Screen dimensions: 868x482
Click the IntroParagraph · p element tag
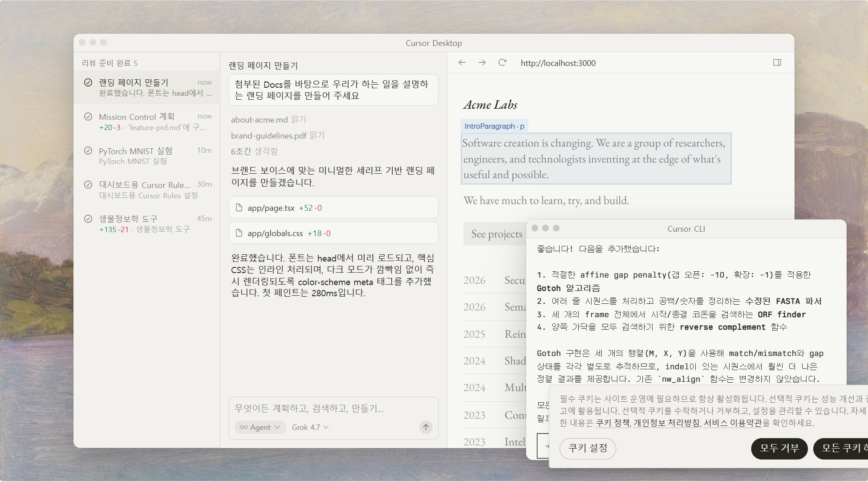pos(495,126)
